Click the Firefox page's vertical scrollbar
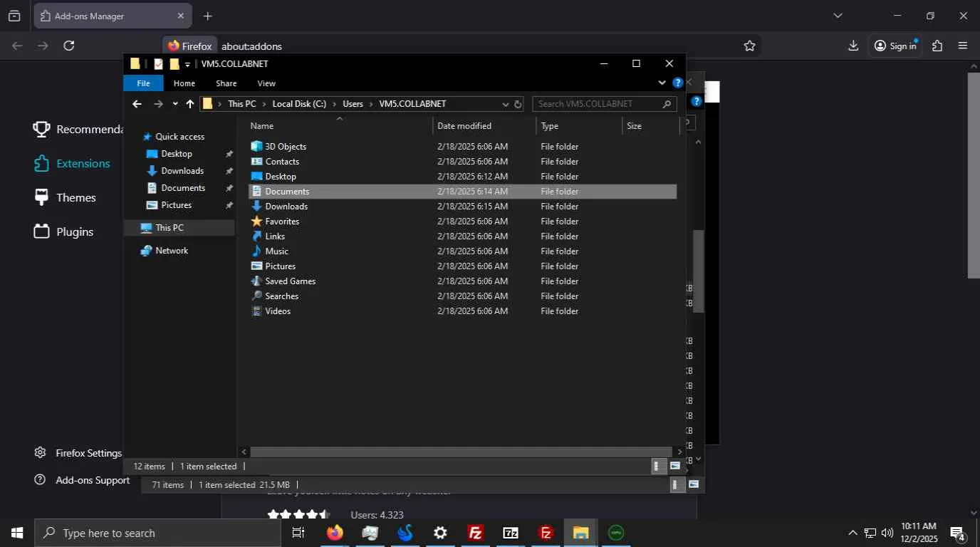 [974, 174]
